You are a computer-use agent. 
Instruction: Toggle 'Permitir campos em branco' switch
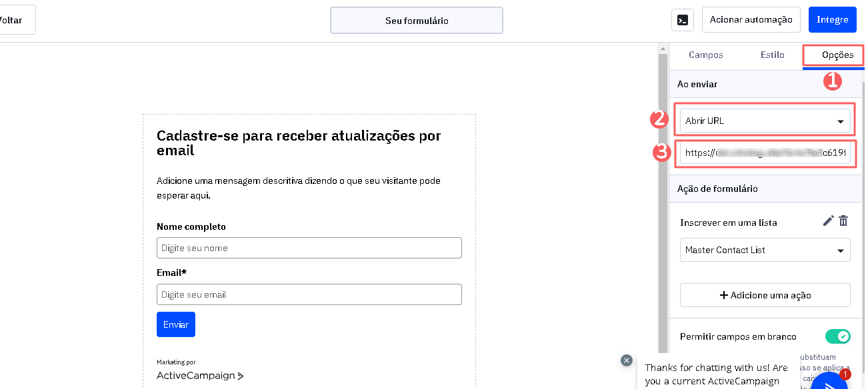pos(837,336)
